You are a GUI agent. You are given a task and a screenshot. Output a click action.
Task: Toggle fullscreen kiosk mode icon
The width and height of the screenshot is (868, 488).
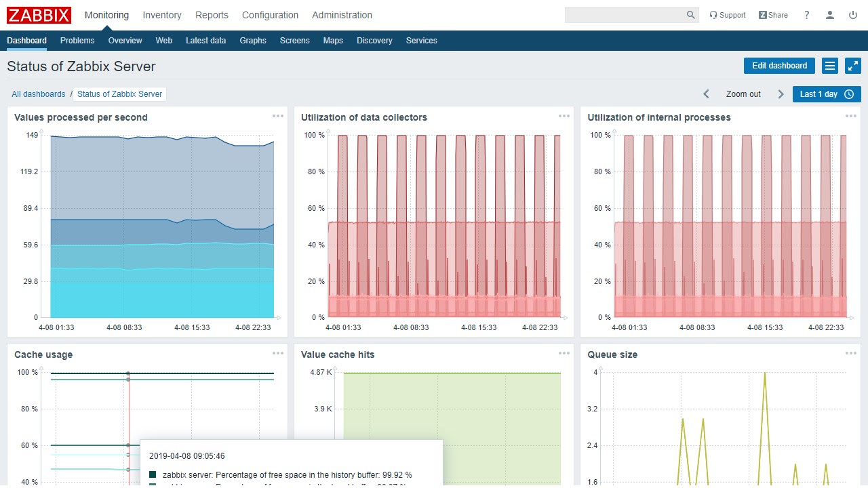pyautogui.click(x=853, y=66)
